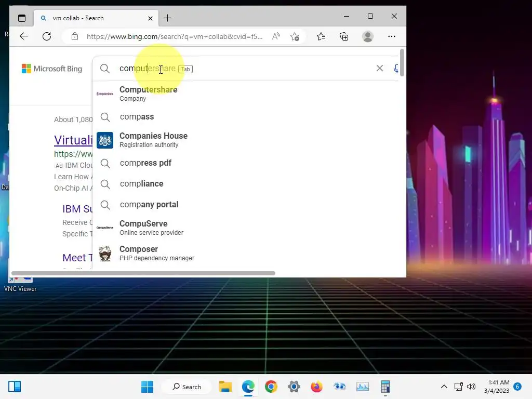
Task: Select the 'compass' suggestion
Action: (x=246, y=117)
